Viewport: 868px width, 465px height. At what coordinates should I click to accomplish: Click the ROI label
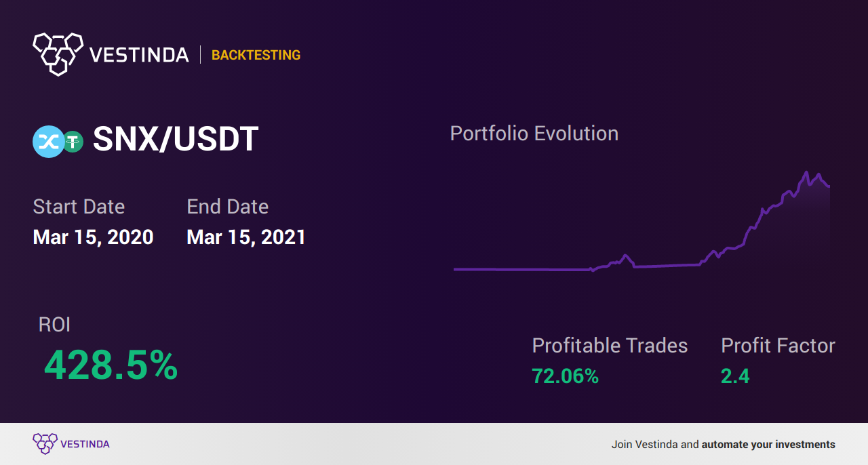pos(54,325)
